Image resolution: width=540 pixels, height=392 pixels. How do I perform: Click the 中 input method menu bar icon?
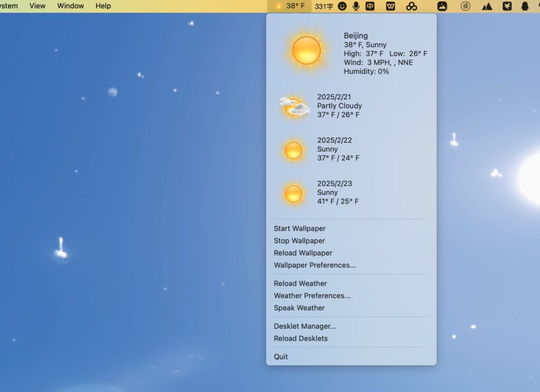point(370,6)
